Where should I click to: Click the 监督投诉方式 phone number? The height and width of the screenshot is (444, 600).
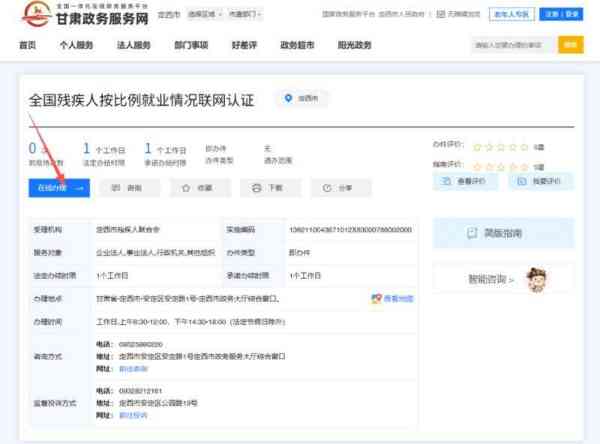(x=140, y=391)
